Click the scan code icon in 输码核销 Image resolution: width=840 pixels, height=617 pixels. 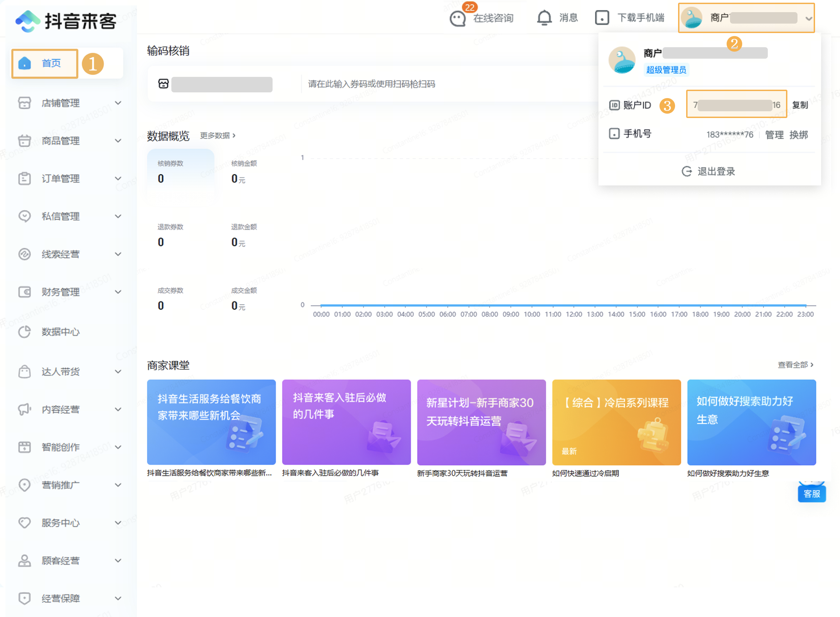pyautogui.click(x=163, y=84)
